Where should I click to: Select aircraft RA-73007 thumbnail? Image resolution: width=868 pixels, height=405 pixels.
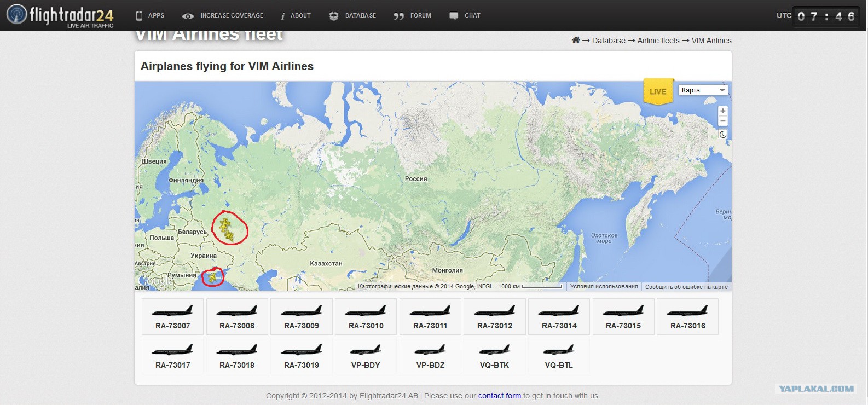(172, 316)
